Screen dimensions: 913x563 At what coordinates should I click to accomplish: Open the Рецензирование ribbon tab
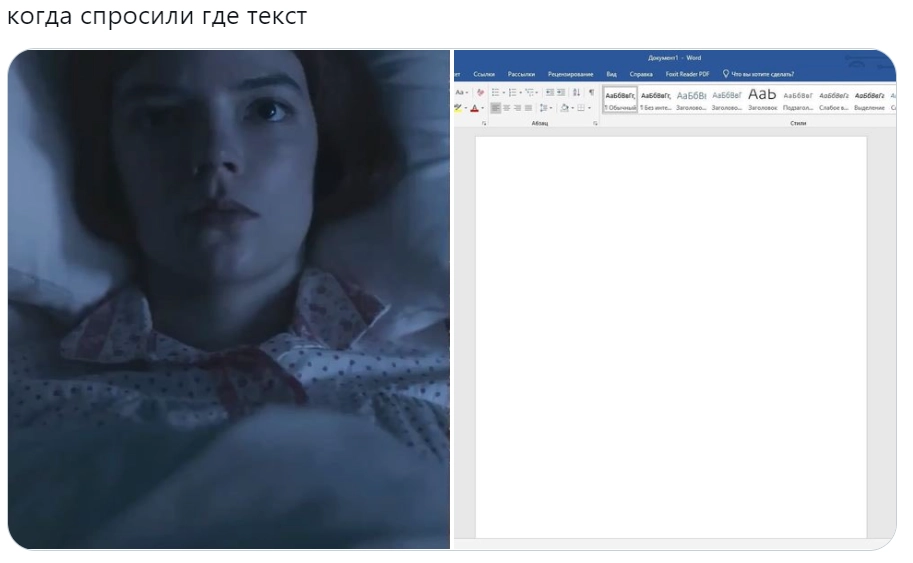tap(570, 74)
